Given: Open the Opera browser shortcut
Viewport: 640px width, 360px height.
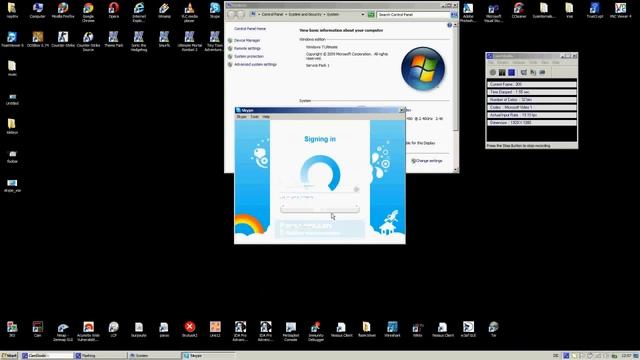Looking at the screenshot, I should click(113, 10).
